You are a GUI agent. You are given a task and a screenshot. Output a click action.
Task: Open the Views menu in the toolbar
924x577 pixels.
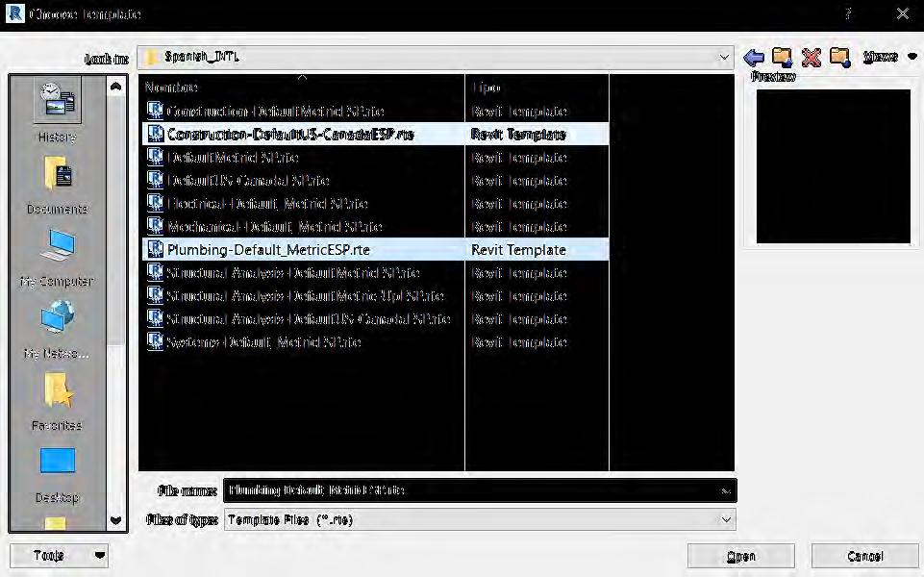889,57
